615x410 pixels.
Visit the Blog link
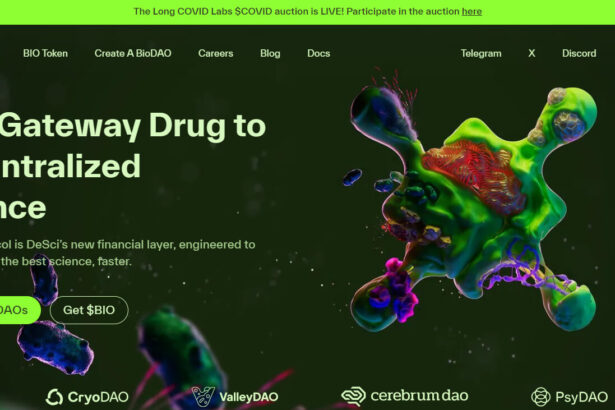(x=270, y=53)
